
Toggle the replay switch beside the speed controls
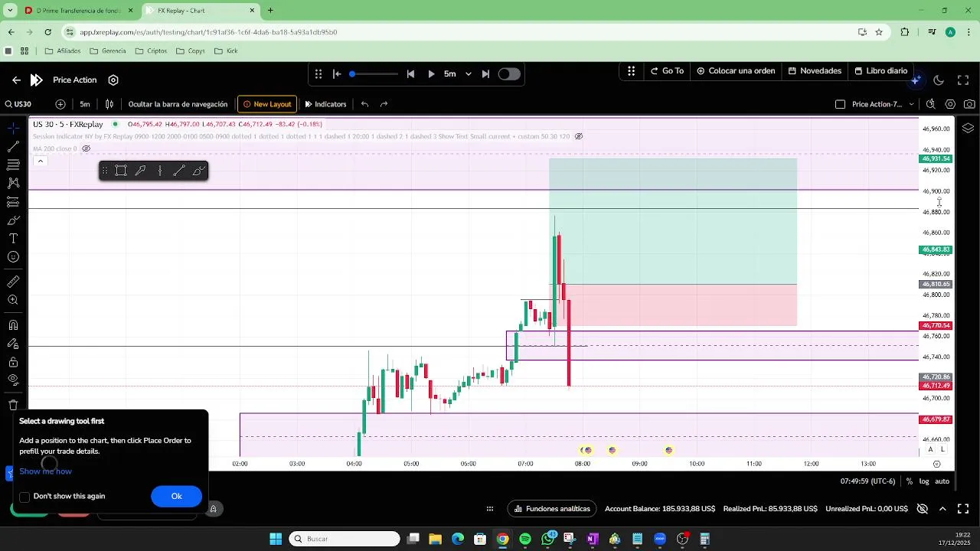click(x=509, y=74)
